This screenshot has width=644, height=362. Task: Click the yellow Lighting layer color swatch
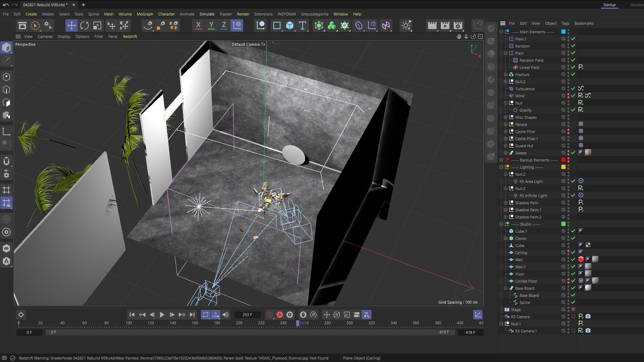click(563, 167)
